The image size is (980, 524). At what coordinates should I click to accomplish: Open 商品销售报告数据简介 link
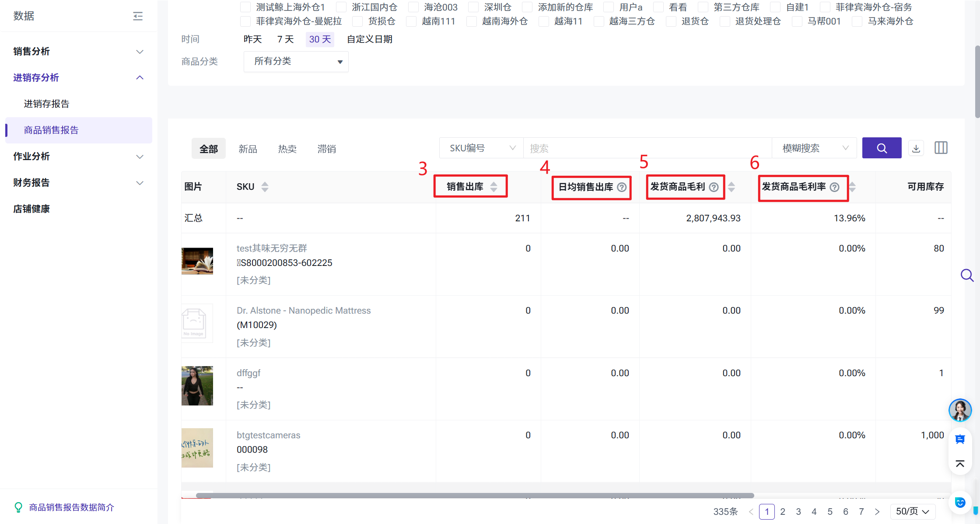[71, 507]
